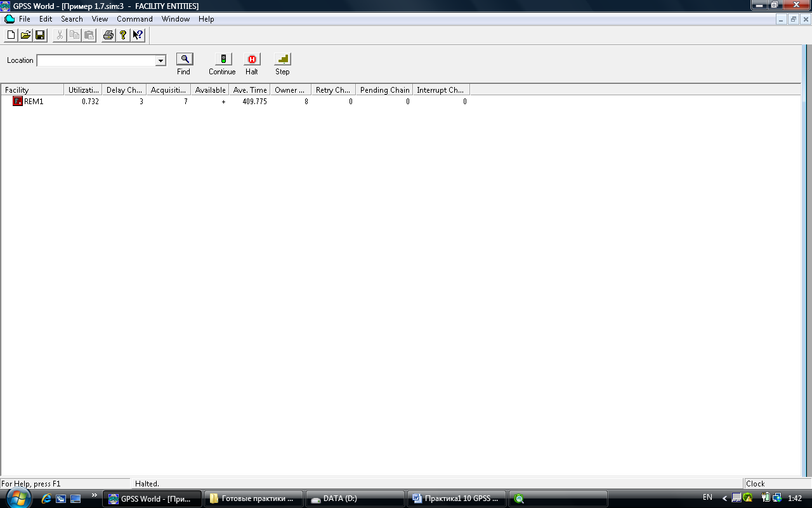The width and height of the screenshot is (812, 508).
Task: Open the Edit menu
Action: click(x=46, y=19)
